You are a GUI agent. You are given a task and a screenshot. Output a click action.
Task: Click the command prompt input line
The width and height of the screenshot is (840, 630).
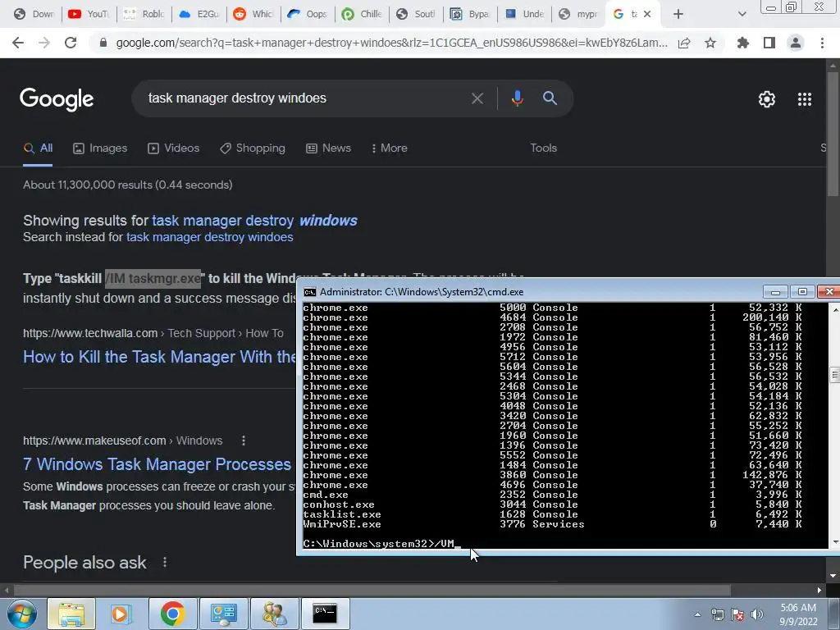point(382,544)
